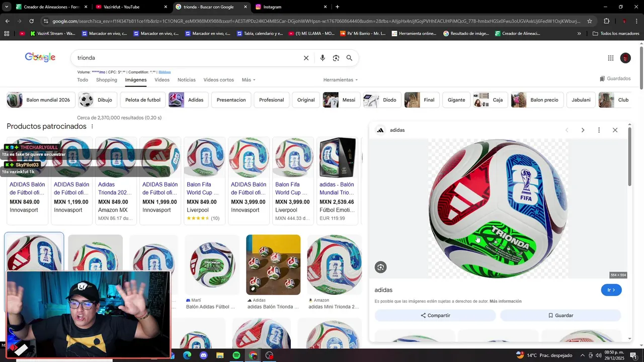Image resolution: width=644 pixels, height=362 pixels.
Task: Click the magnifying glass search button
Action: click(349, 58)
